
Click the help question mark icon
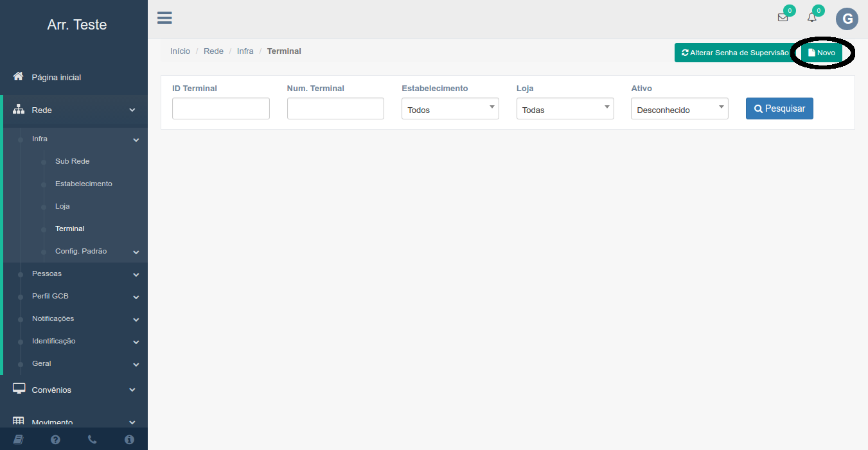coord(55,440)
